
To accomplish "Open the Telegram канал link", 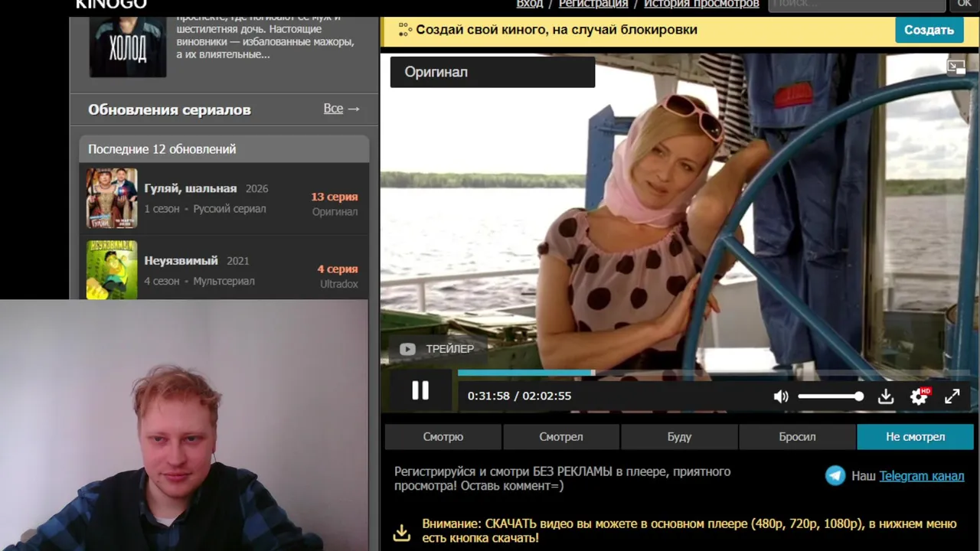I will (x=922, y=476).
